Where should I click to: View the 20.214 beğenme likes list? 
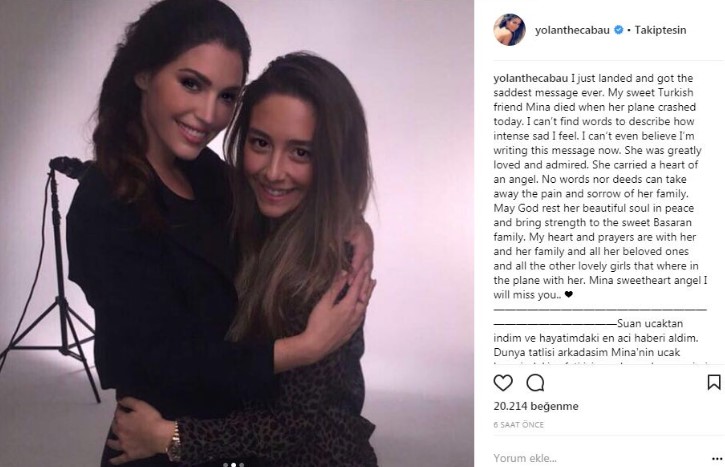point(536,406)
